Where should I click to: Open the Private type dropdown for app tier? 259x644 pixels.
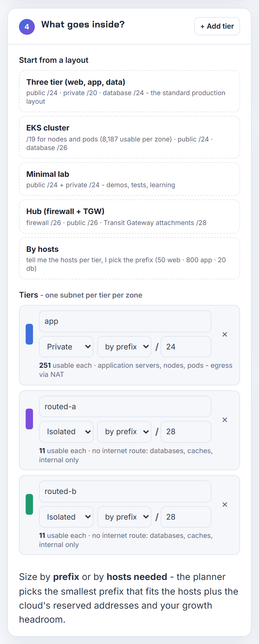pos(66,347)
